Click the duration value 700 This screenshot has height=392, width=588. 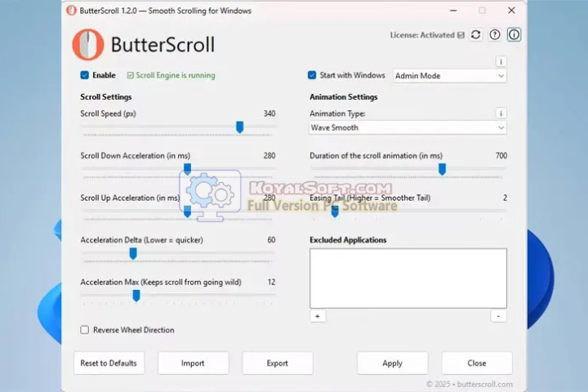pos(501,155)
